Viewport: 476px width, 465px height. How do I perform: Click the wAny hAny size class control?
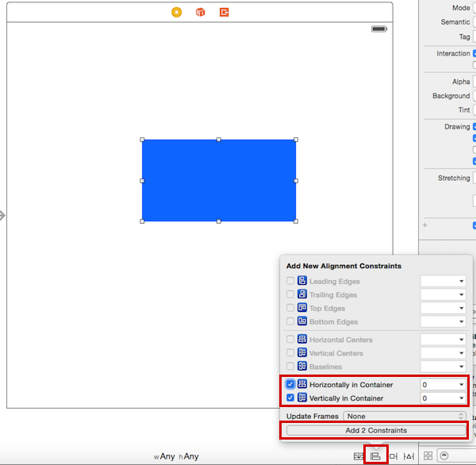coord(176,456)
